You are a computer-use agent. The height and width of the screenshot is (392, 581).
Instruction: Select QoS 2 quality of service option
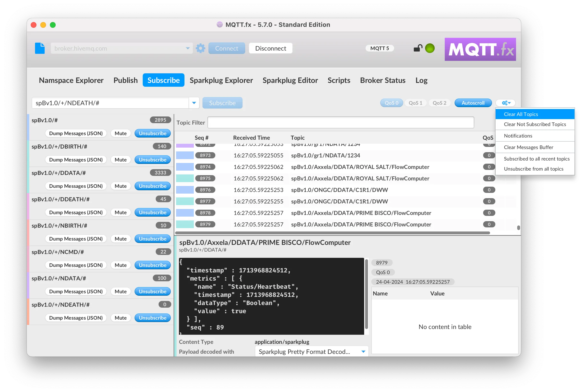(x=439, y=102)
